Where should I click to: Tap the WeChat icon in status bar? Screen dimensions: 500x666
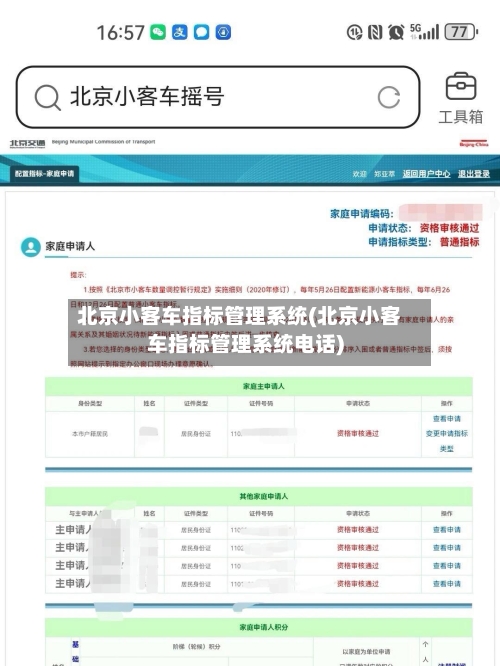pos(158,32)
